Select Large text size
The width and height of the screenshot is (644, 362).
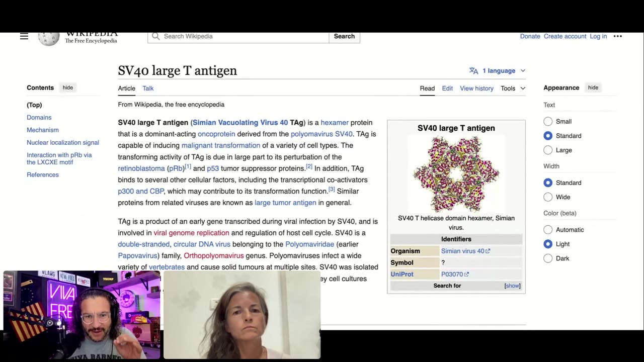click(548, 150)
